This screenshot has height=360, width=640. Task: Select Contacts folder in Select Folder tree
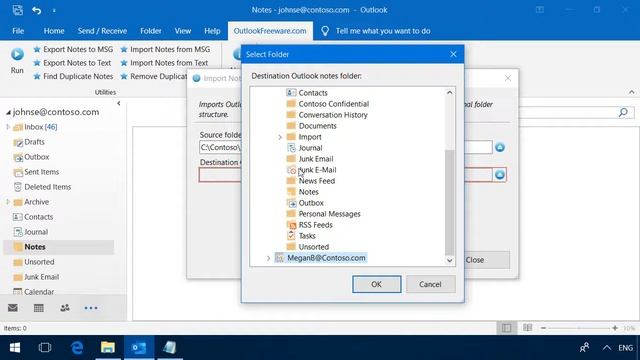[307, 93]
